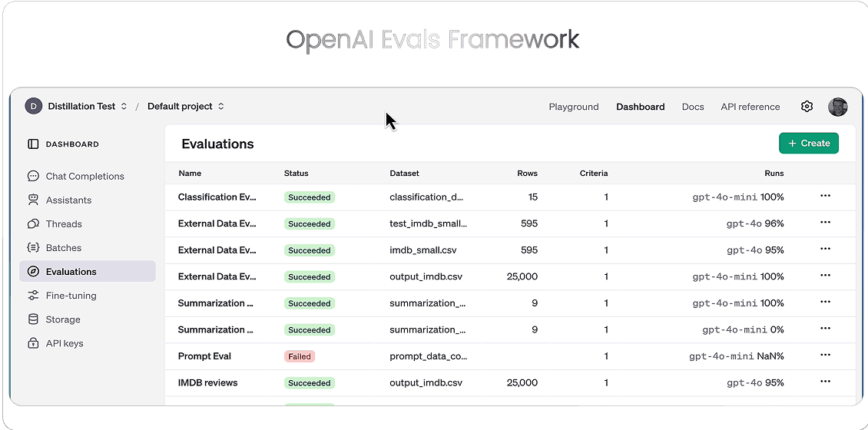Click the imdb_small.csv dataset cell
This screenshot has height=430, width=868.
tap(423, 250)
